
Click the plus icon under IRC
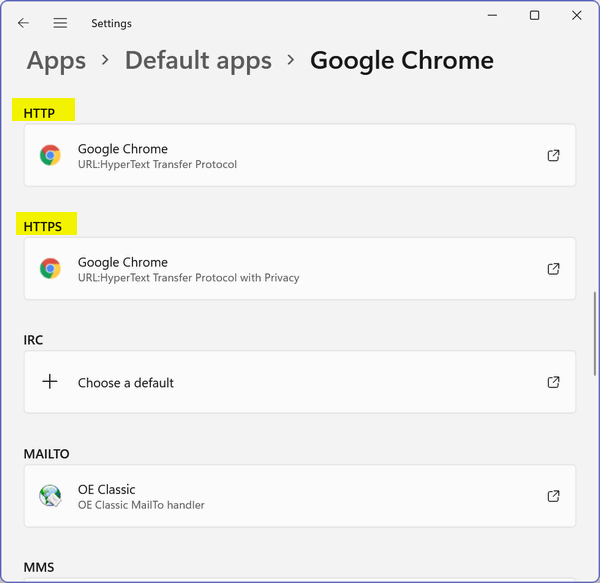[50, 381]
